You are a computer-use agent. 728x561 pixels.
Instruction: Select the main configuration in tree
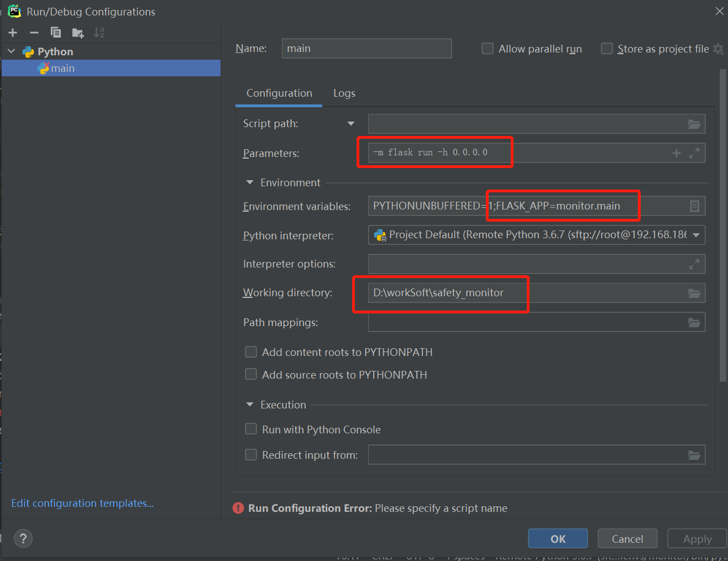coord(111,68)
